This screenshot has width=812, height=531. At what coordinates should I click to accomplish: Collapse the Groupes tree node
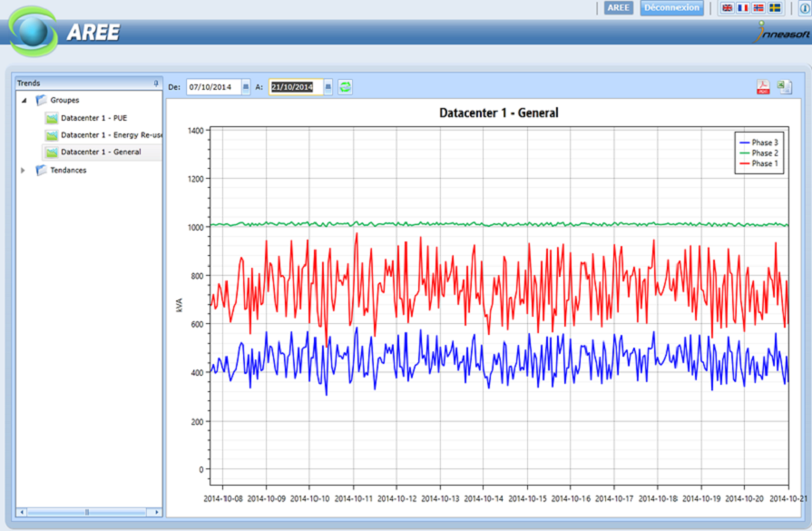[x=24, y=100]
